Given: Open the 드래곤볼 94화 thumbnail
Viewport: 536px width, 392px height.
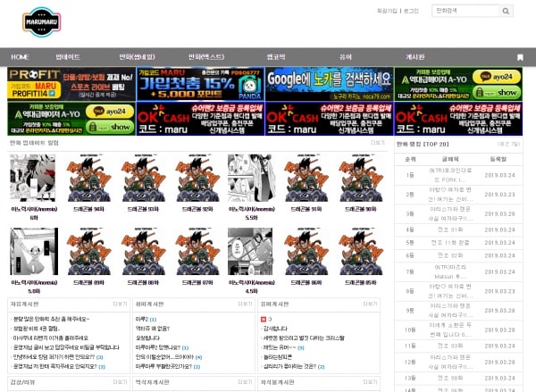Looking at the screenshot, I should pos(88,178).
